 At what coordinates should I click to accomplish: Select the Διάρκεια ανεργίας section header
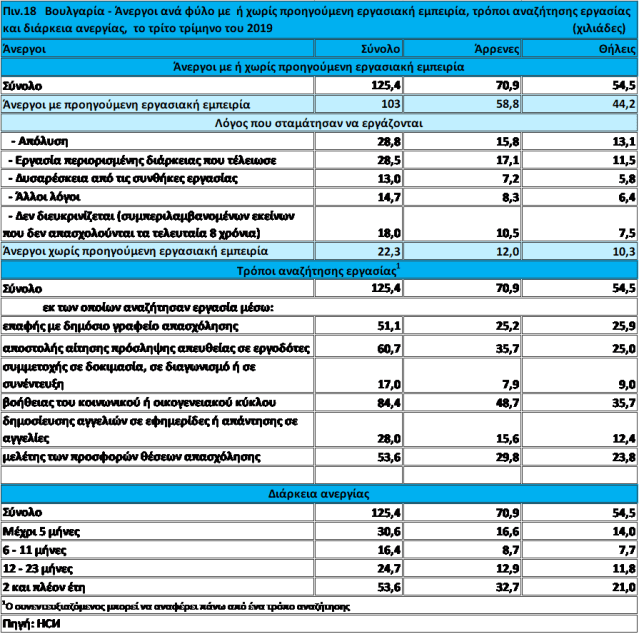click(319, 493)
